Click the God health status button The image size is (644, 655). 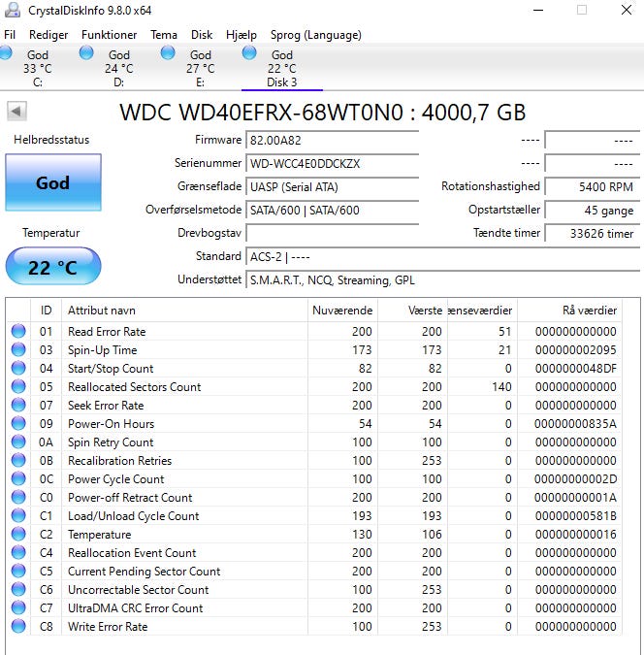tap(52, 182)
